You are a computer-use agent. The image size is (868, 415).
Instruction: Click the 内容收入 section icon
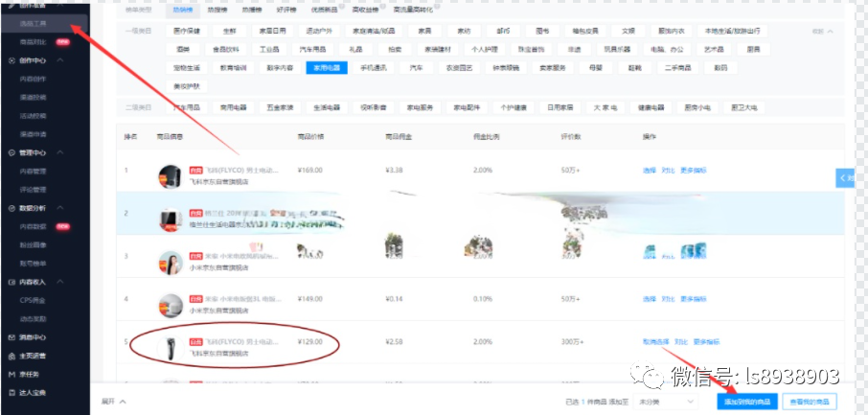pyautogui.click(x=11, y=282)
